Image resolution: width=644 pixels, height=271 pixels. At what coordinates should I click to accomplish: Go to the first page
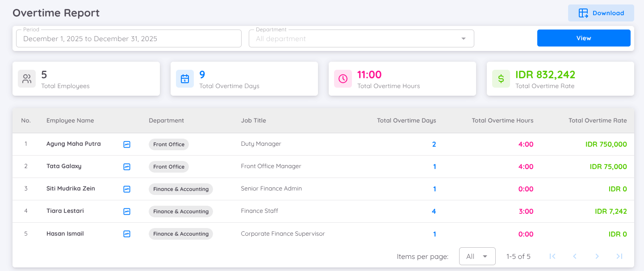pyautogui.click(x=552, y=256)
